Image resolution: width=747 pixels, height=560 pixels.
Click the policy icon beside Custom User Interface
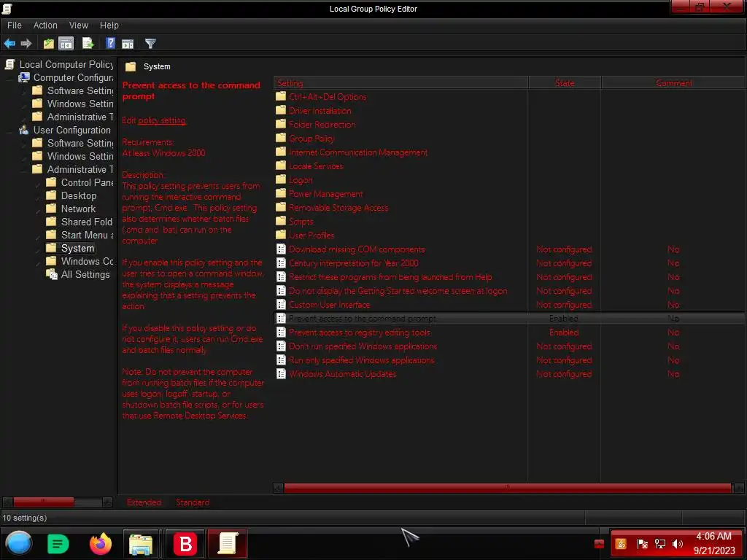tap(281, 305)
